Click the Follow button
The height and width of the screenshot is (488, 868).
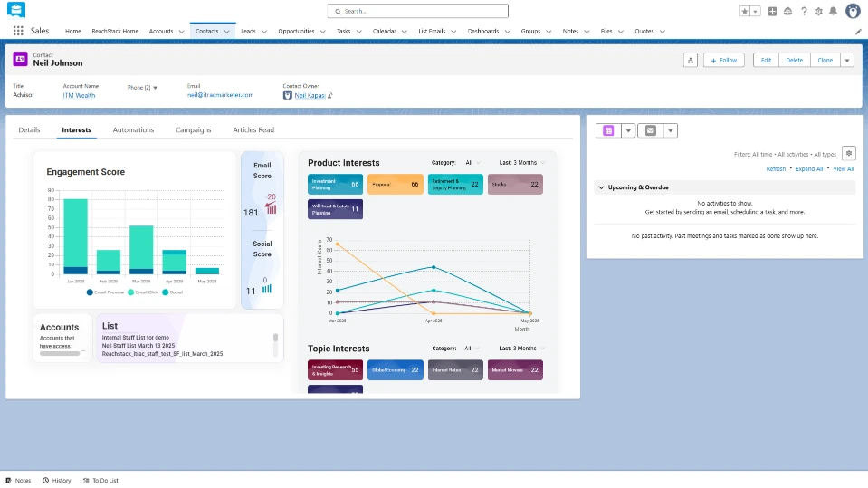click(x=723, y=61)
